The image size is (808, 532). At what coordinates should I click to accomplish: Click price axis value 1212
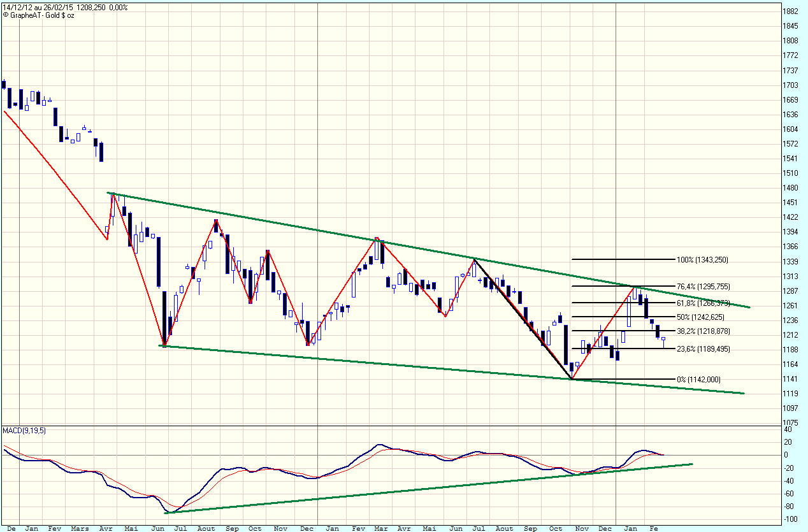click(791, 335)
